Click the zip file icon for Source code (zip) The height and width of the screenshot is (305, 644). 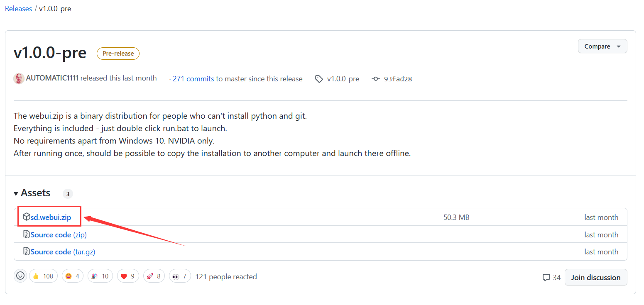tap(27, 234)
